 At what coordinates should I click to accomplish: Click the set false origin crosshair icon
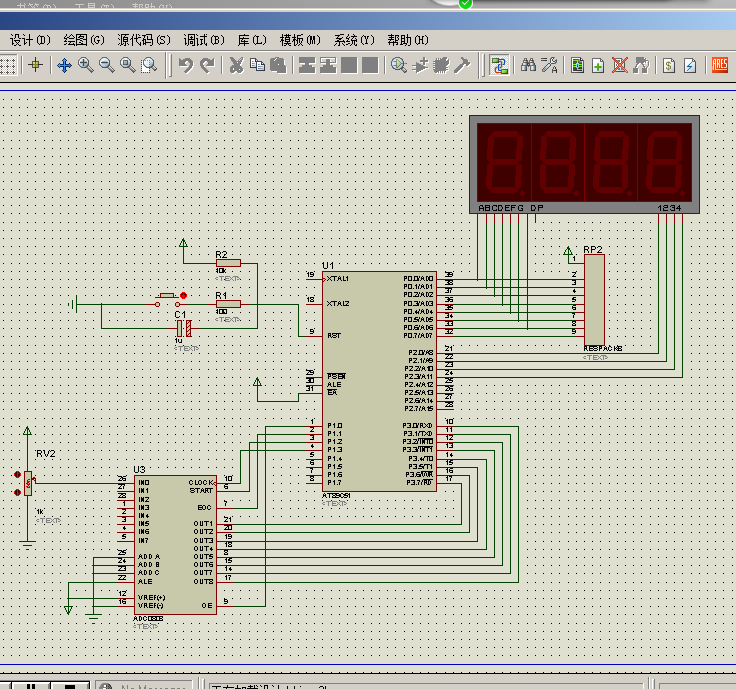(36, 65)
